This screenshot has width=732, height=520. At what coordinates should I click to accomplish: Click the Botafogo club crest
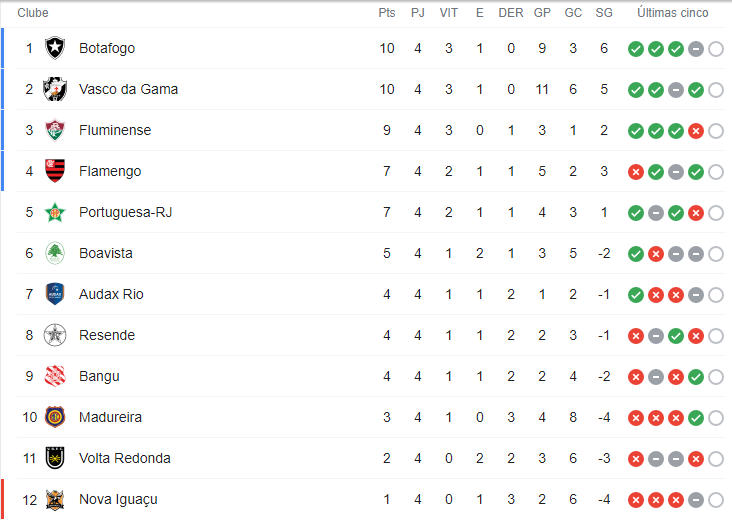pos(55,48)
